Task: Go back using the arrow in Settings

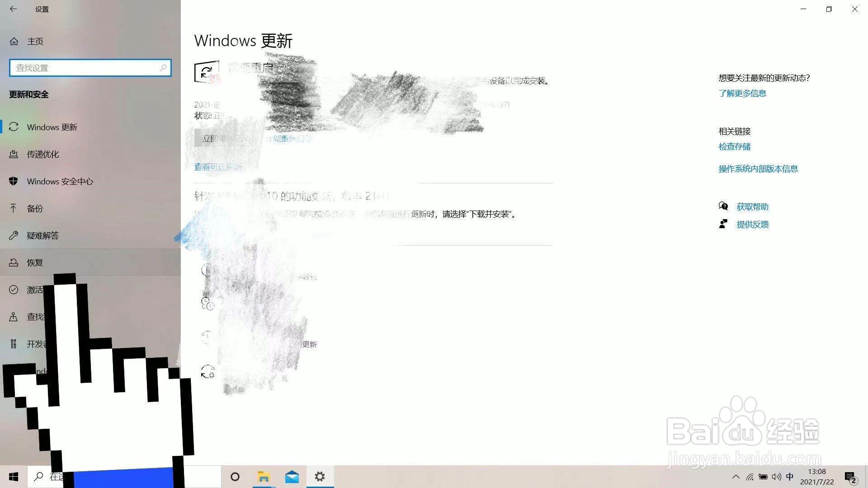Action: (x=13, y=9)
